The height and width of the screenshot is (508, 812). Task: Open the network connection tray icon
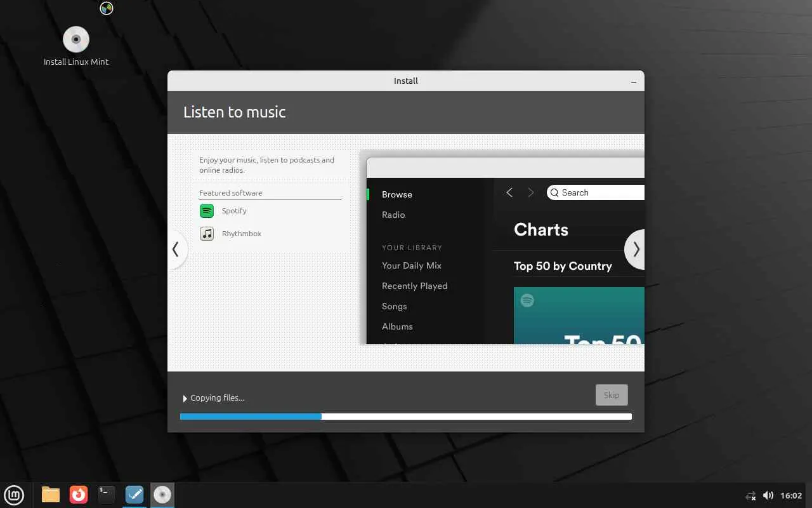click(750, 495)
